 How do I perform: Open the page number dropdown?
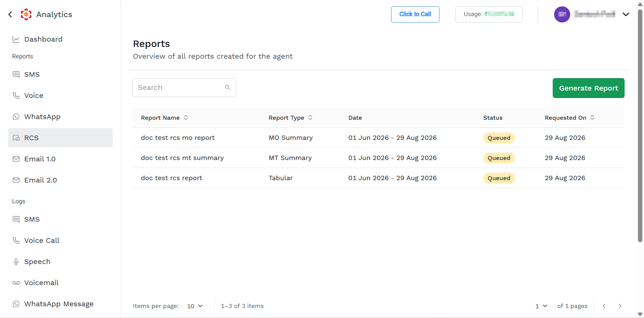tap(541, 306)
